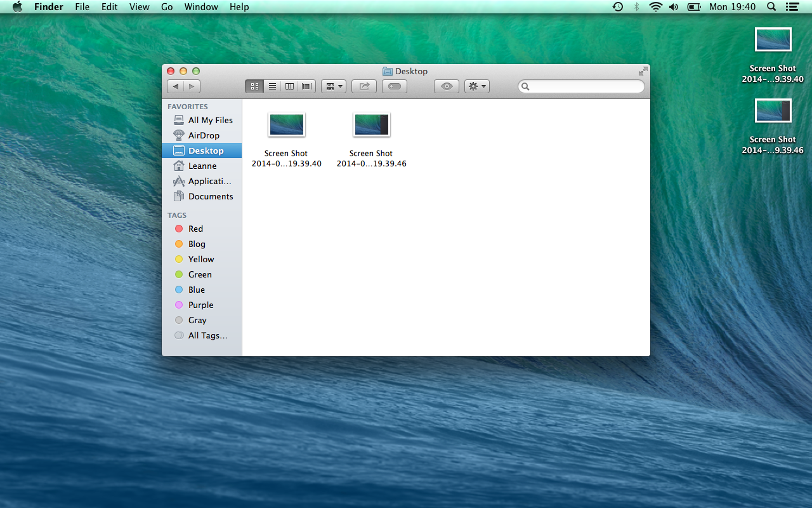Screen dimensions: 812x508
Task: Select Desktop in the Favorites sidebar
Action: (202, 150)
